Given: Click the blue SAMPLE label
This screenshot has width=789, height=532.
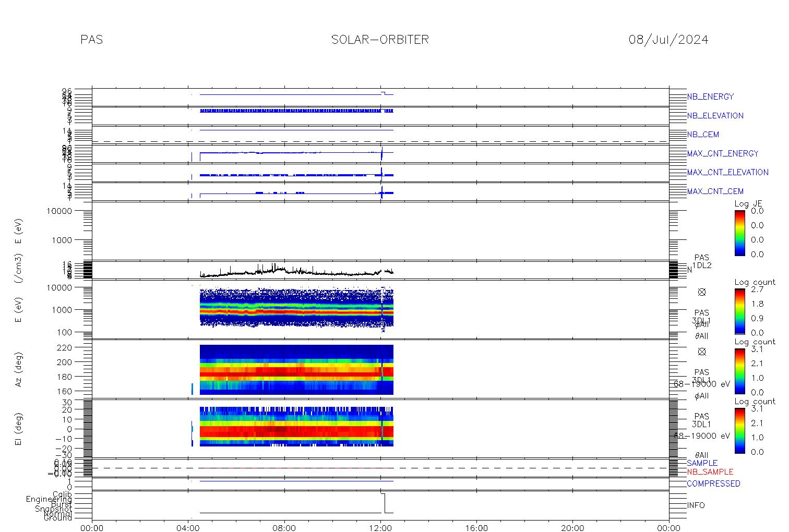Looking at the screenshot, I should click(702, 463).
